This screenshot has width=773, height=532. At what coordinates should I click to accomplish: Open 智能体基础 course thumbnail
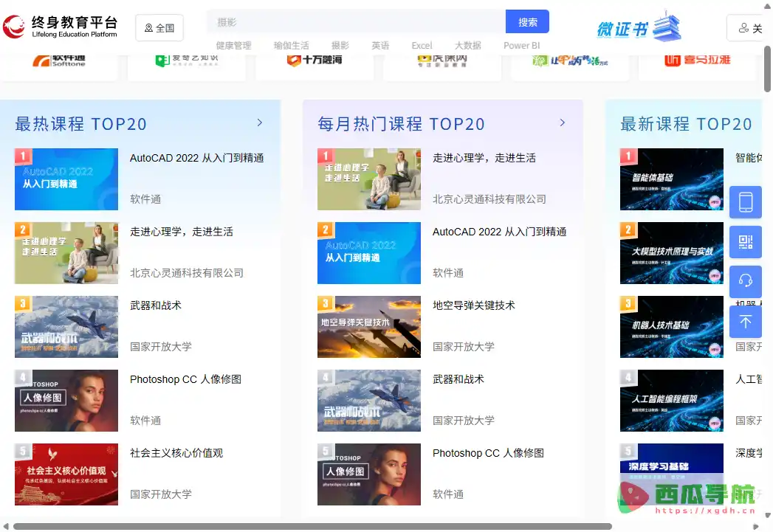[672, 179]
